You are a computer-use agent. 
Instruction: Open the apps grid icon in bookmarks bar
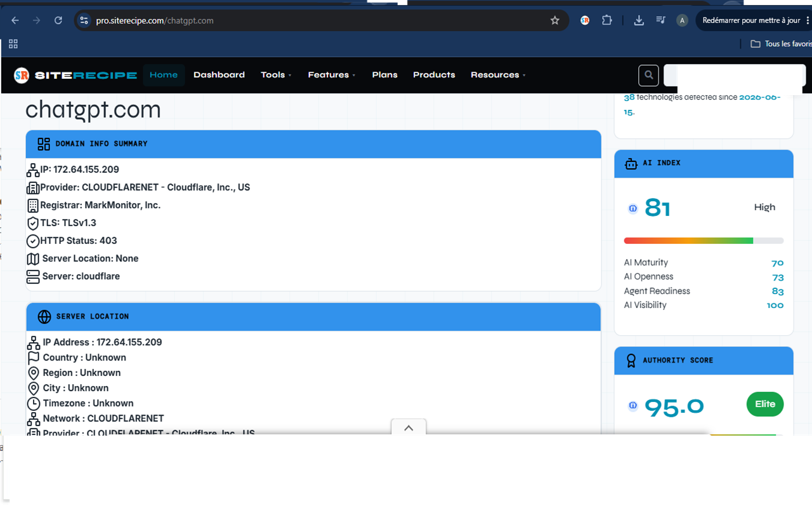[x=13, y=44]
